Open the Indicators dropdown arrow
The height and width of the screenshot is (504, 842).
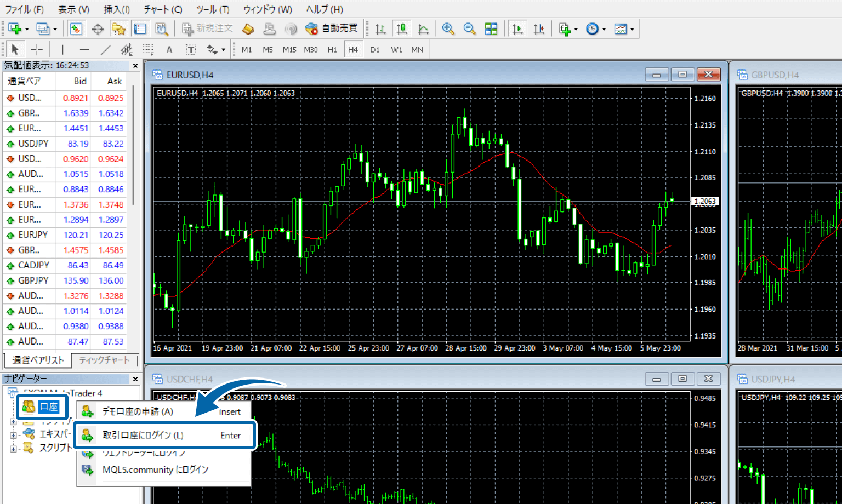(576, 29)
